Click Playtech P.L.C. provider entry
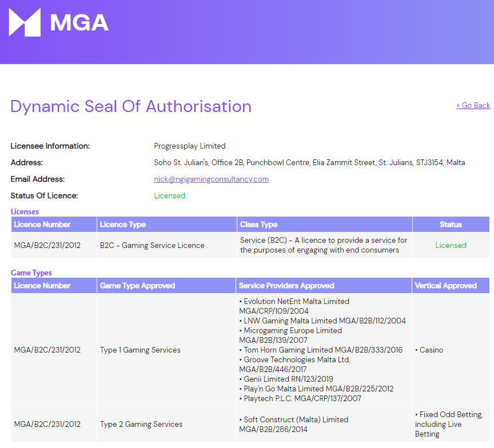494x448 pixels. (300, 398)
